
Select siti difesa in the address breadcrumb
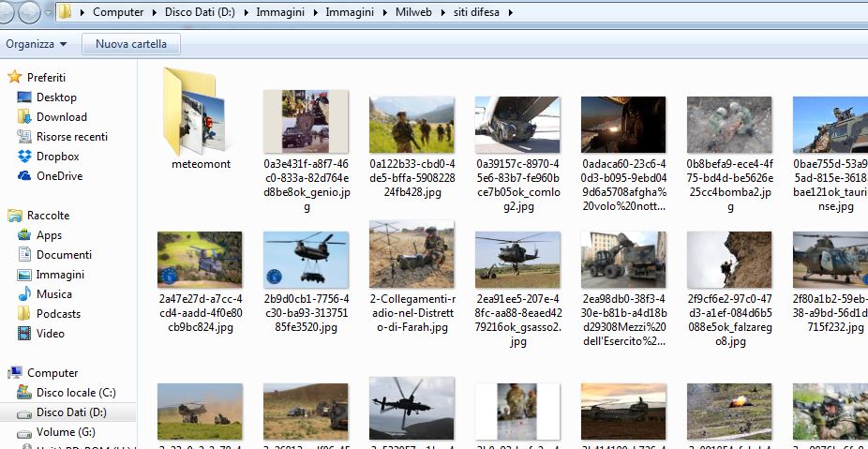tap(476, 11)
